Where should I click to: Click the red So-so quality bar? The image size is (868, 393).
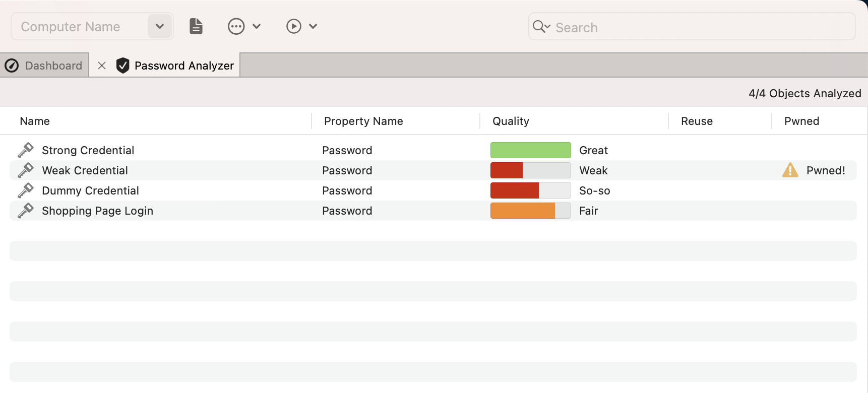[x=530, y=190]
